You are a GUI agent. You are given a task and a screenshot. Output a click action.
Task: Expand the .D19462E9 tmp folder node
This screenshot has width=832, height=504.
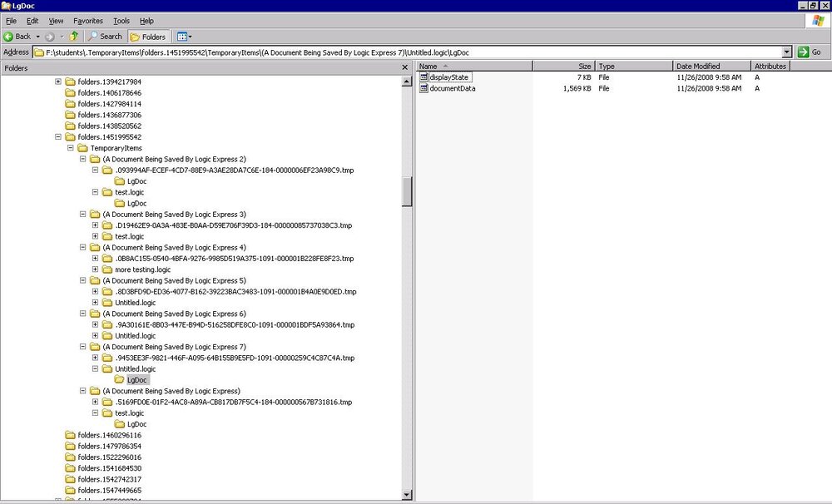[x=95, y=225]
